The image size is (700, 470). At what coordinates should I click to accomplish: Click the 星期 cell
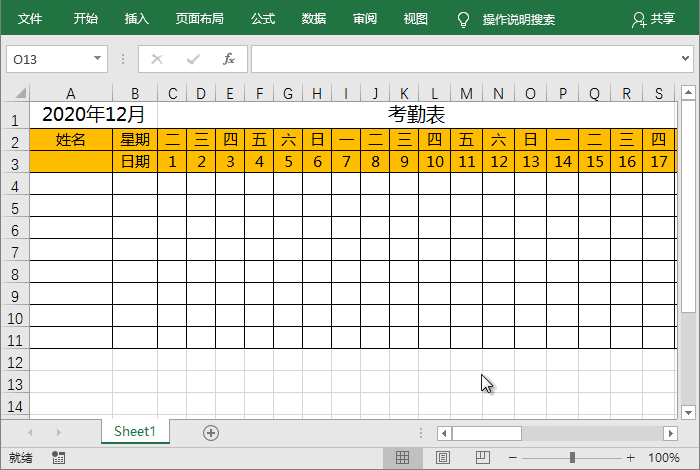[135, 140]
